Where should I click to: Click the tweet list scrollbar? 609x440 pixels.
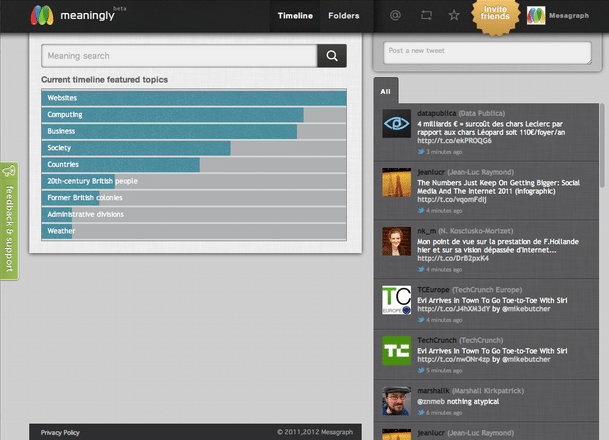coord(602,144)
